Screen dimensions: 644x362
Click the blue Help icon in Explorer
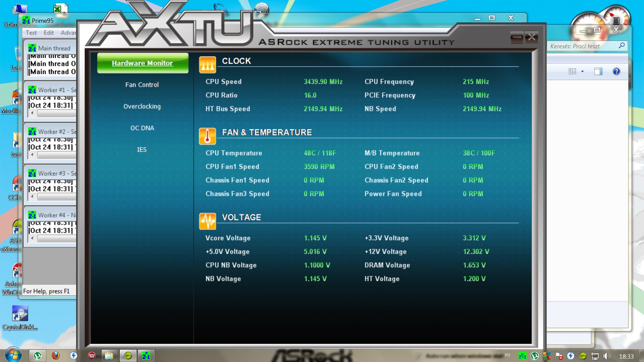click(x=616, y=71)
